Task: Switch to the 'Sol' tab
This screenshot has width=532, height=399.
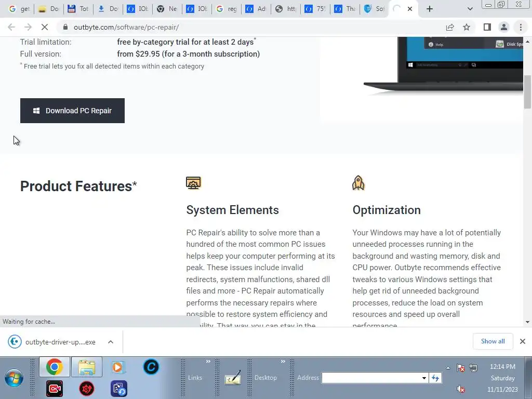Action: pos(375,9)
